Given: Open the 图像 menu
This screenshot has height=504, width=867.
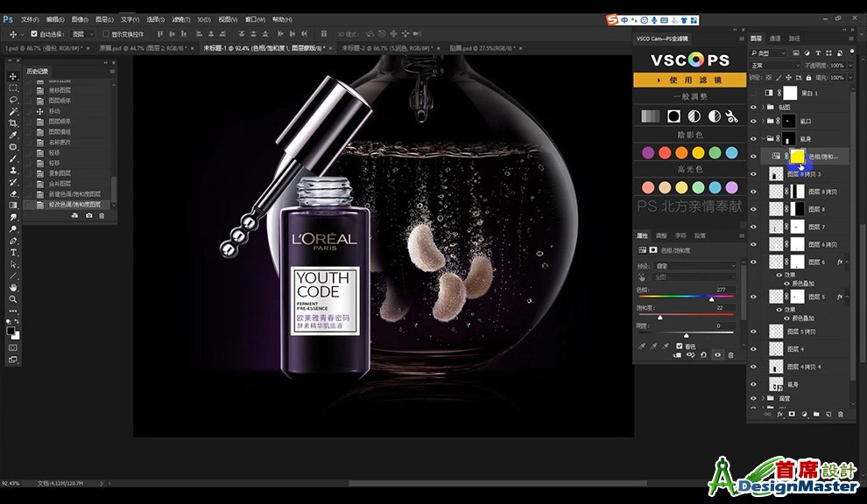Looking at the screenshot, I should tap(80, 19).
